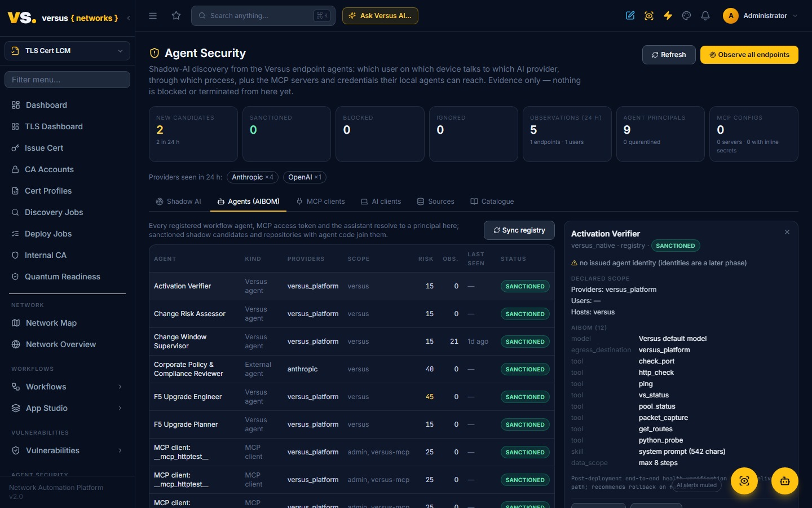Switch to the Shadow AI tab
This screenshot has height=508, width=812.
(x=179, y=202)
